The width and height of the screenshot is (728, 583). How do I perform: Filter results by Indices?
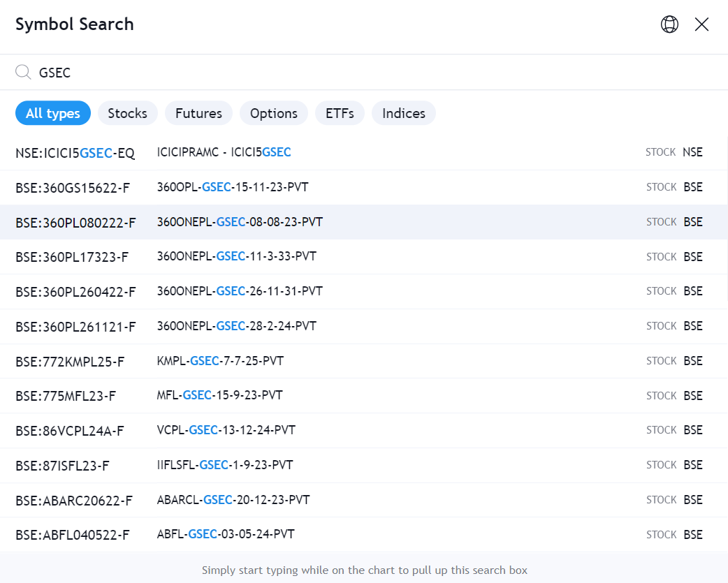coord(404,113)
